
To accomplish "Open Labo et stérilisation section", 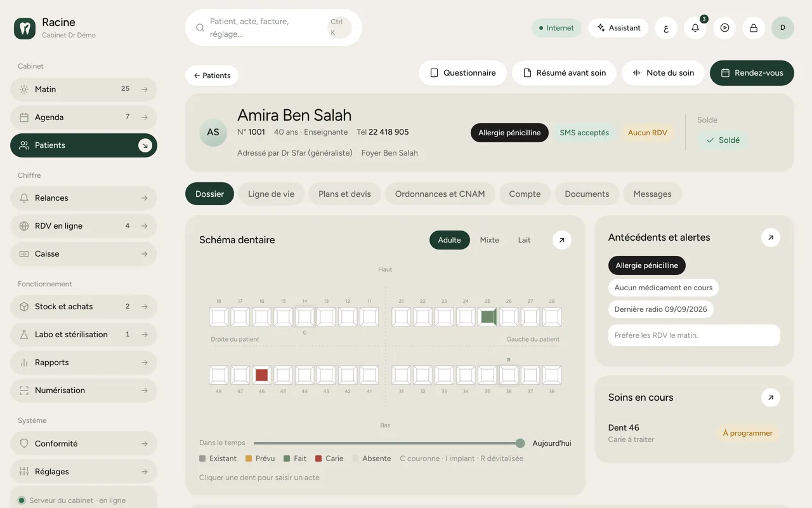I will coord(84,335).
